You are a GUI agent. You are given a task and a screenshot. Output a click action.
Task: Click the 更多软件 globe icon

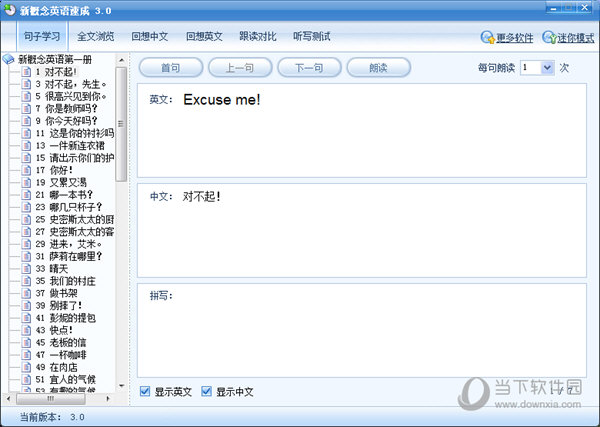pos(488,37)
